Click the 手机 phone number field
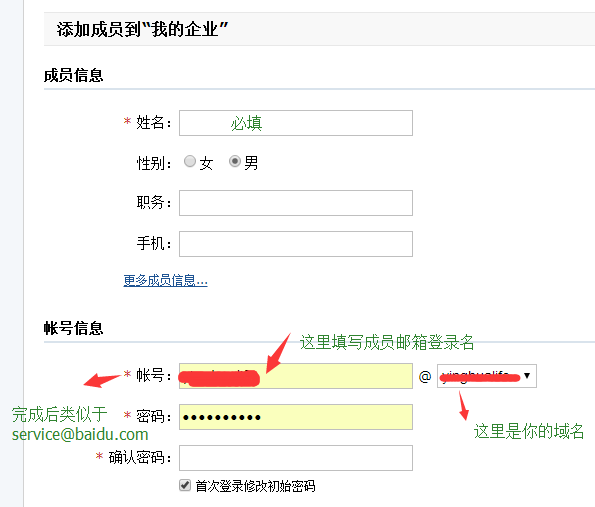 pos(296,244)
